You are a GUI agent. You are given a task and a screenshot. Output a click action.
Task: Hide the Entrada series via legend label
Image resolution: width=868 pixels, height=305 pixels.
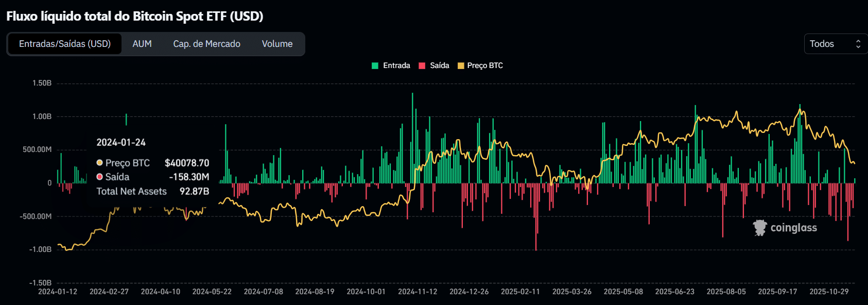coord(396,65)
